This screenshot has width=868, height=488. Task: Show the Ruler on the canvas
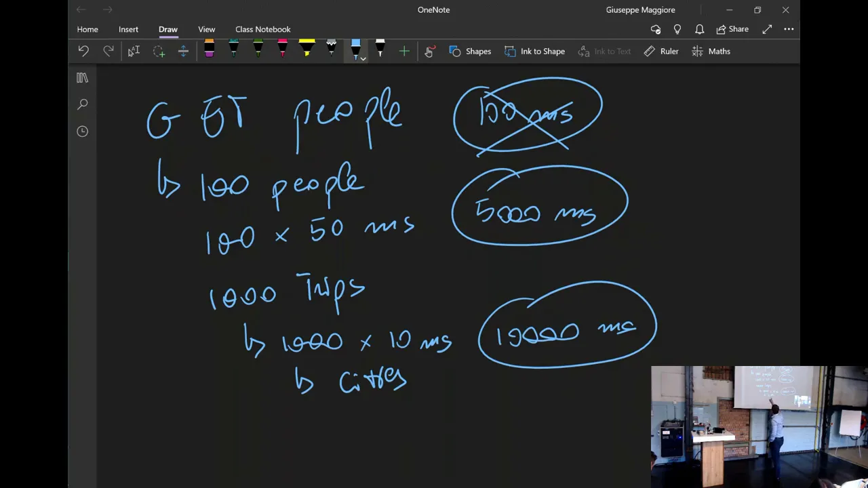click(661, 51)
